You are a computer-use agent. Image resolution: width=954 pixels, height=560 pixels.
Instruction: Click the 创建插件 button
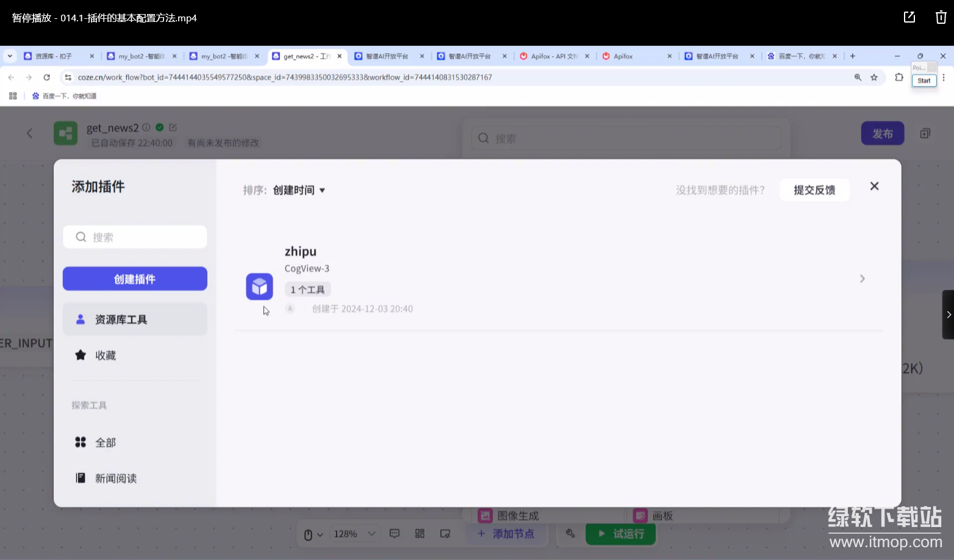tap(134, 279)
